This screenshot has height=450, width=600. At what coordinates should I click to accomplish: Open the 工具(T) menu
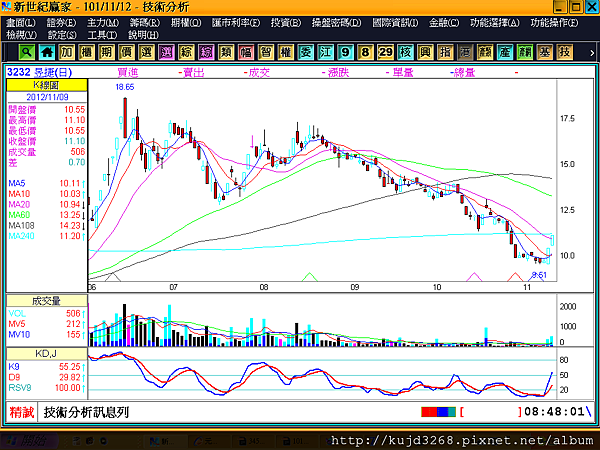pyautogui.click(x=102, y=35)
